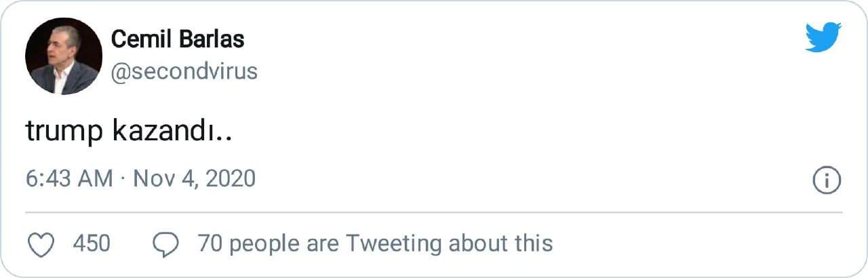
Task: Click the Twitter bird logo
Action: click(823, 37)
